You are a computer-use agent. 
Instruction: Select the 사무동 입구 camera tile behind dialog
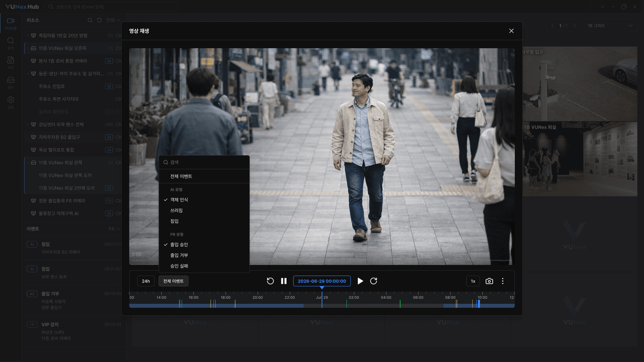(580, 84)
